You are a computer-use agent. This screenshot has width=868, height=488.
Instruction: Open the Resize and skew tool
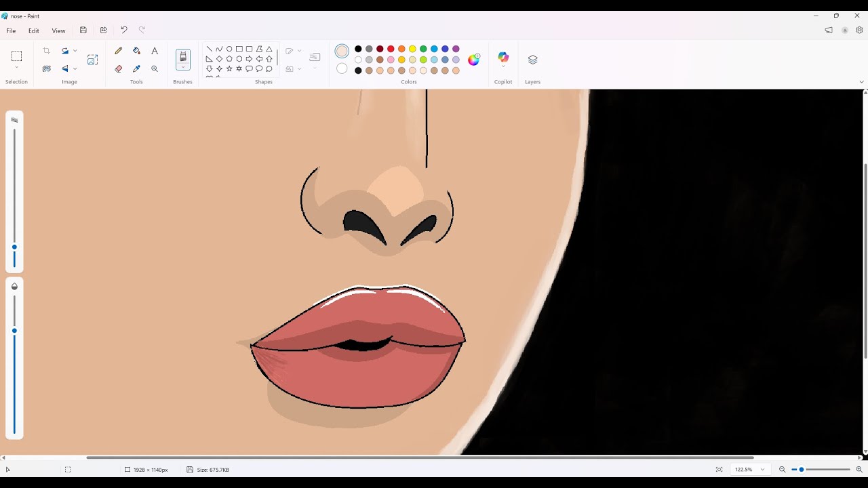pyautogui.click(x=92, y=60)
